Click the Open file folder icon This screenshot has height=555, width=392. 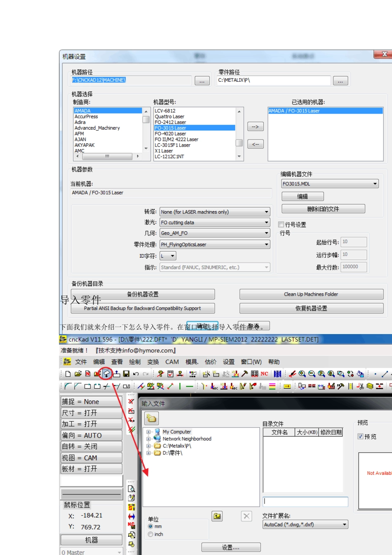78,374
